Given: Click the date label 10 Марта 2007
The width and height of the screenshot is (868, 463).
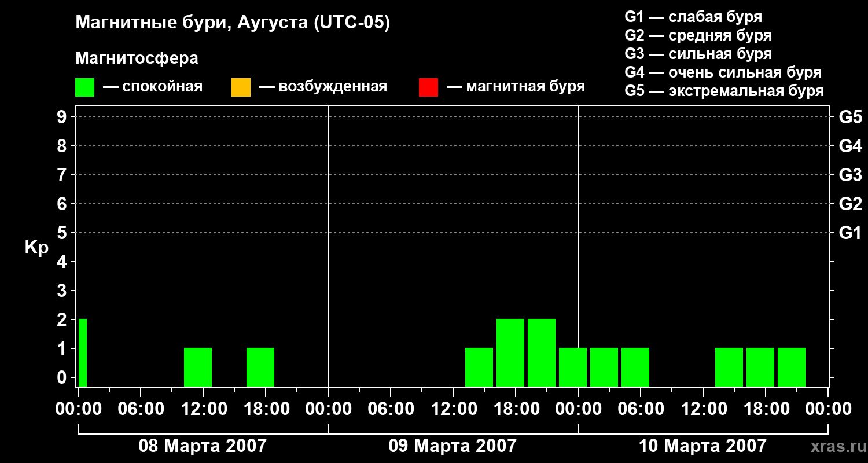Looking at the screenshot, I should [703, 446].
